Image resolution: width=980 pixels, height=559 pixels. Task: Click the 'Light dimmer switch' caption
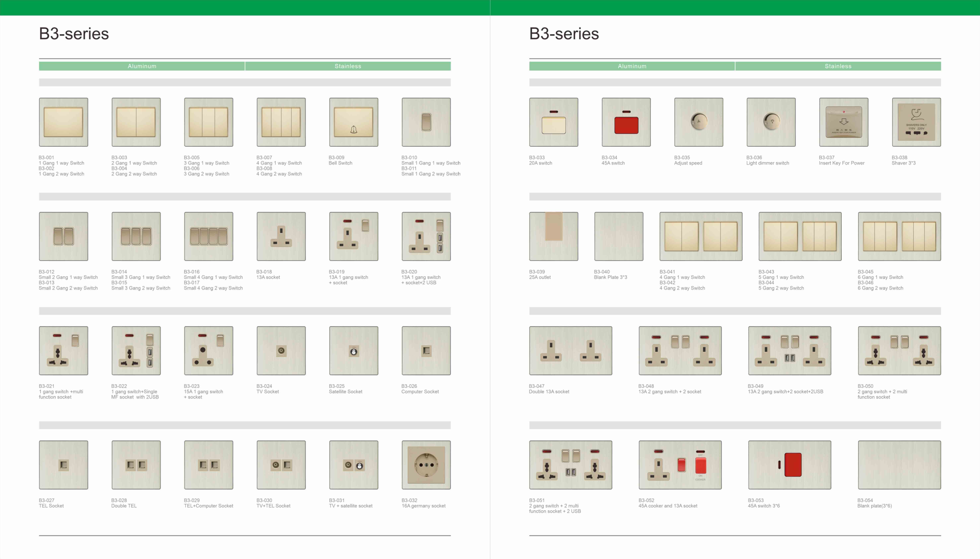[767, 163]
